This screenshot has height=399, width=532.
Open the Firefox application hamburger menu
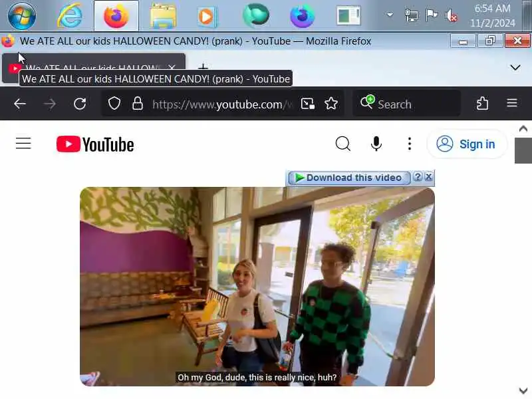coord(512,103)
